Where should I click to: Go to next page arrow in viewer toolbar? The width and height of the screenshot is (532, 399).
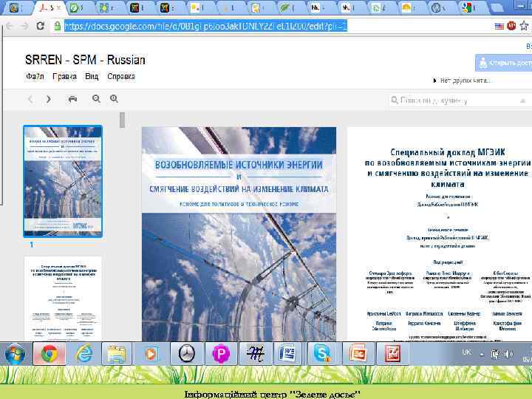(x=49, y=99)
